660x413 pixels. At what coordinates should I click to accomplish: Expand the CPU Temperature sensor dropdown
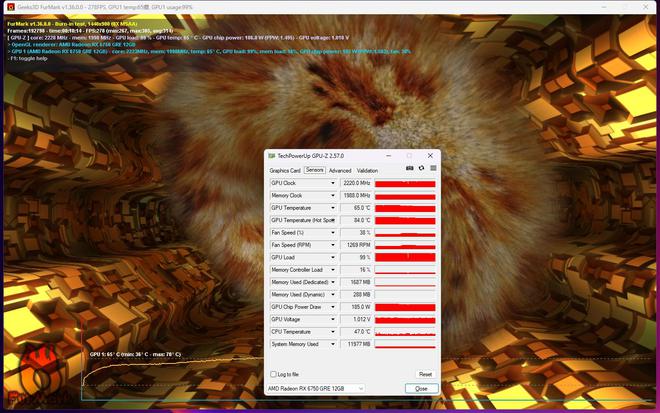point(333,332)
